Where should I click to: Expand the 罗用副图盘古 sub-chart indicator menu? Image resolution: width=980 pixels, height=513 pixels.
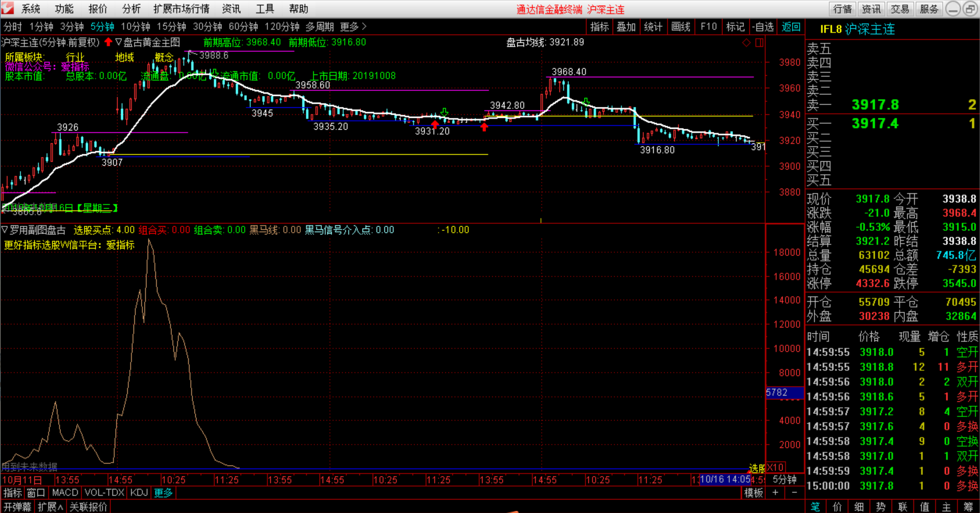pos(5,230)
